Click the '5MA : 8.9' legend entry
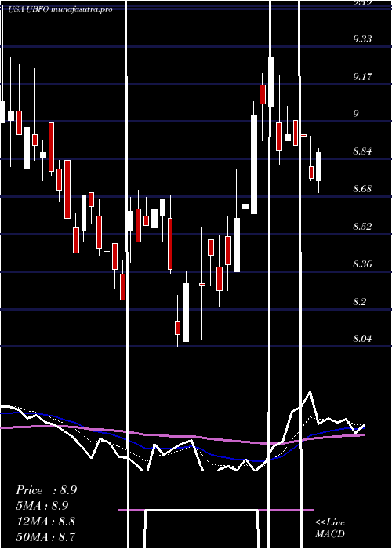The height and width of the screenshot is (549, 392). pyautogui.click(x=42, y=506)
